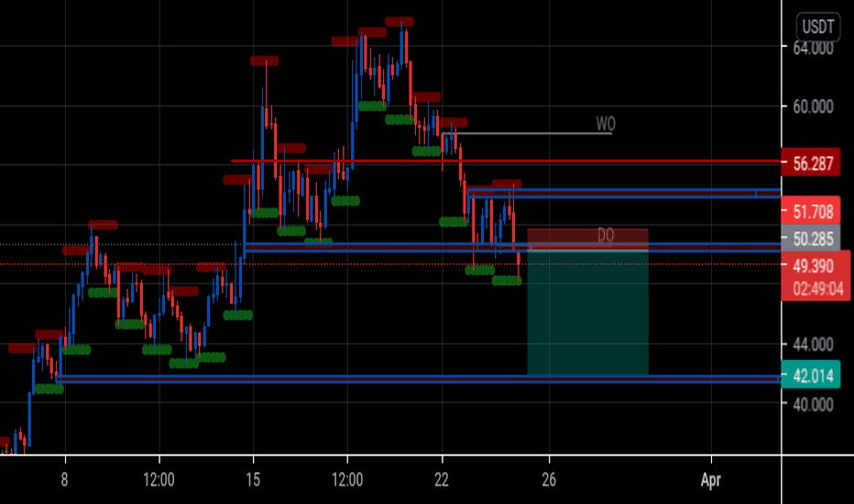Click the DO label on chart
Screen dimensions: 854x504
tap(606, 235)
